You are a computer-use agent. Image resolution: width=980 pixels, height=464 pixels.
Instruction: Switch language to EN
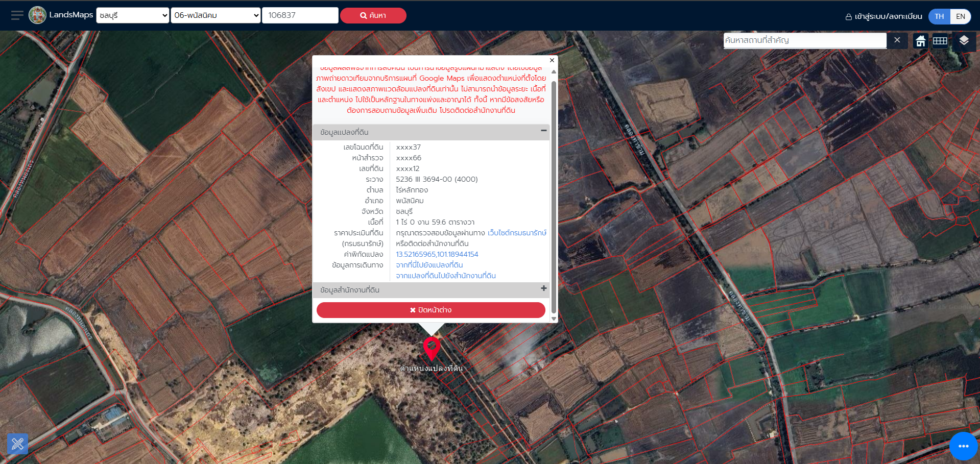point(960,16)
